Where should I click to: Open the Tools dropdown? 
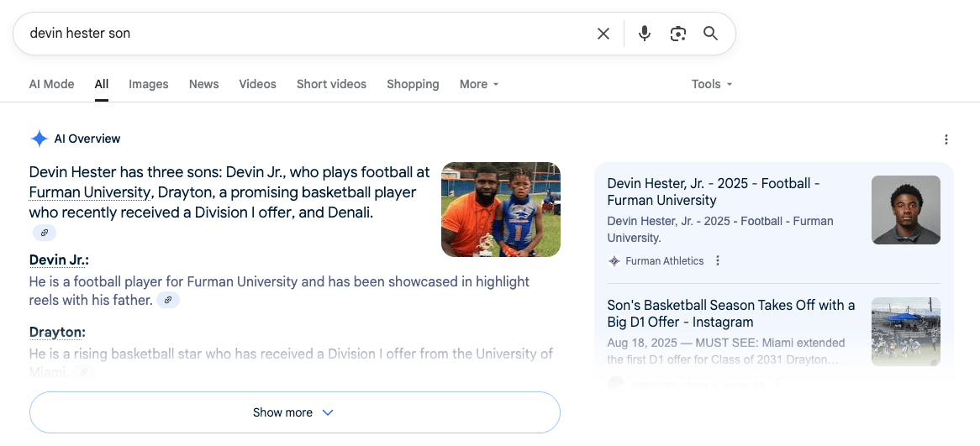[711, 84]
